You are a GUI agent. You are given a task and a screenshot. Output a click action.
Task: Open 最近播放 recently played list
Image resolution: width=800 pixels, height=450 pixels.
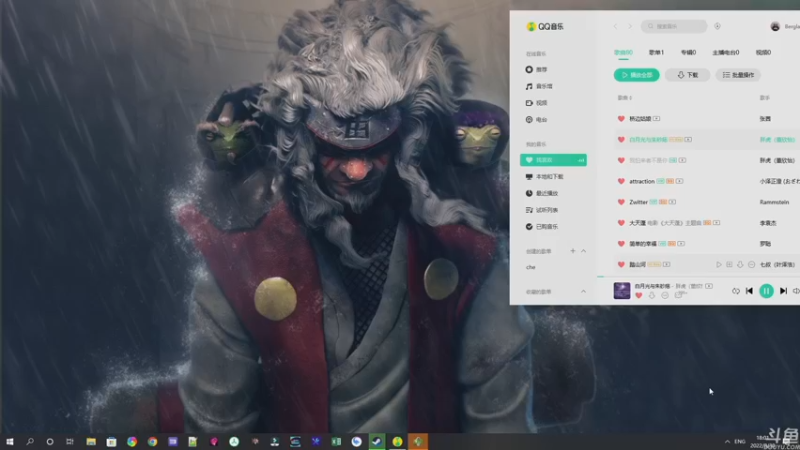pyautogui.click(x=542, y=193)
